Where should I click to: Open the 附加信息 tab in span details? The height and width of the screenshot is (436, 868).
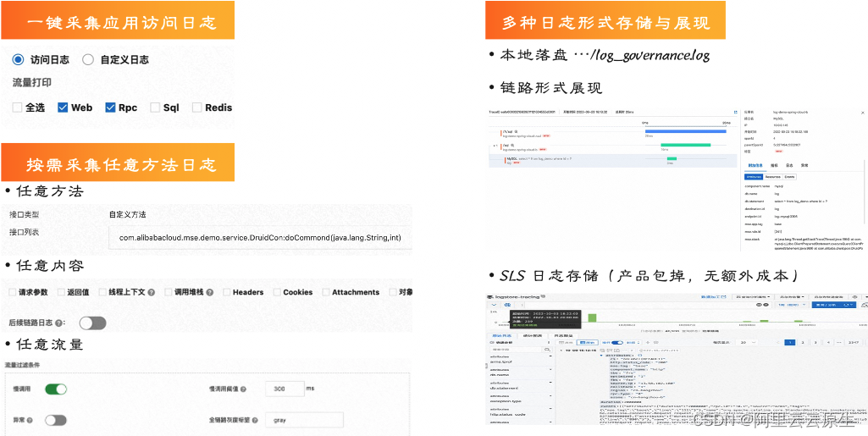(755, 165)
